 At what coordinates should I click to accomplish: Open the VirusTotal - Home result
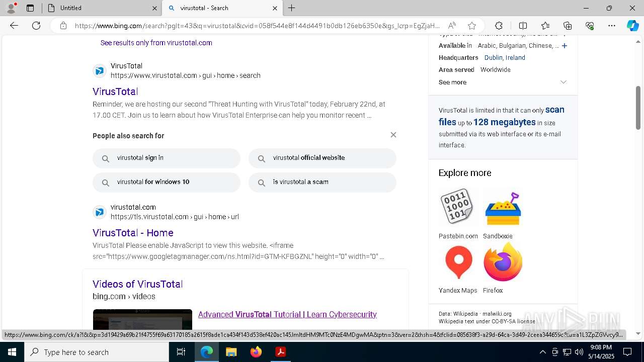[x=133, y=233]
